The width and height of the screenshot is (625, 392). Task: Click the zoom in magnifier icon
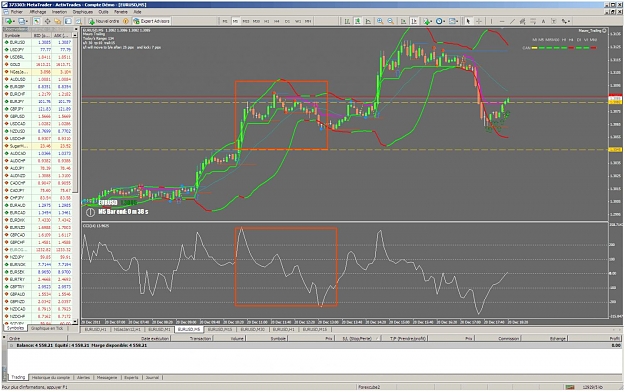(x=380, y=21)
